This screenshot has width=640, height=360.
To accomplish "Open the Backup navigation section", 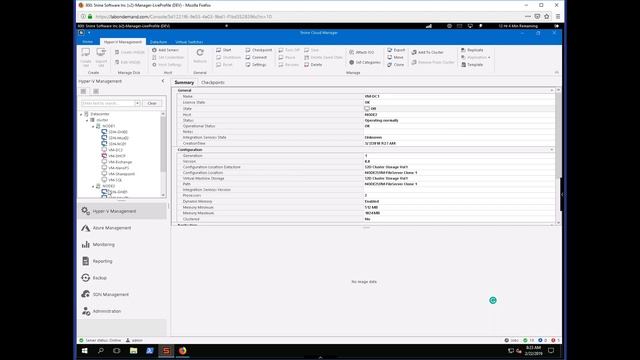I will [122, 278].
